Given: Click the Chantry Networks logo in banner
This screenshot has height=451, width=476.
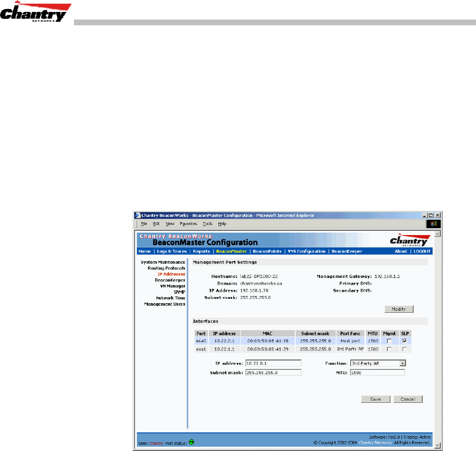Looking at the screenshot, I should [410, 240].
